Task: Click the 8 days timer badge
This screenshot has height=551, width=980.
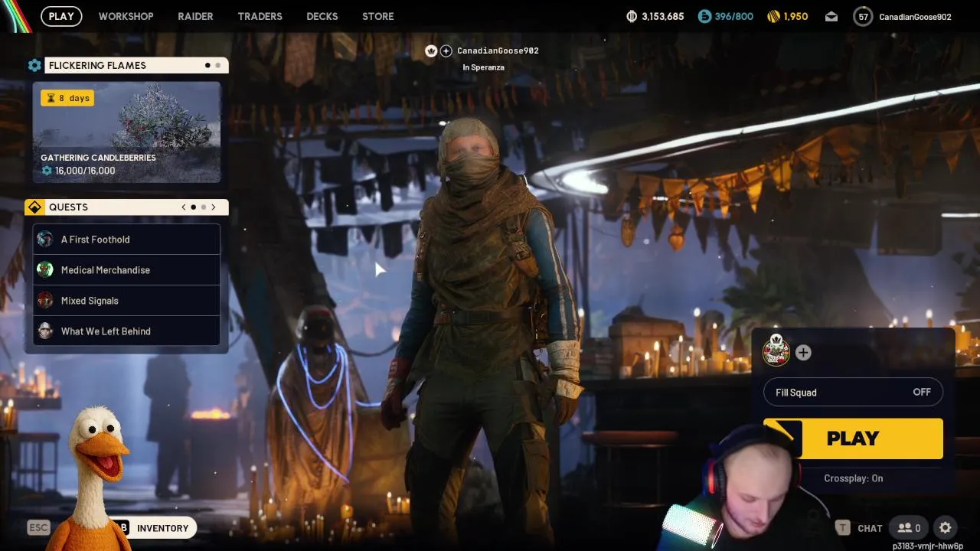Action: pyautogui.click(x=67, y=98)
